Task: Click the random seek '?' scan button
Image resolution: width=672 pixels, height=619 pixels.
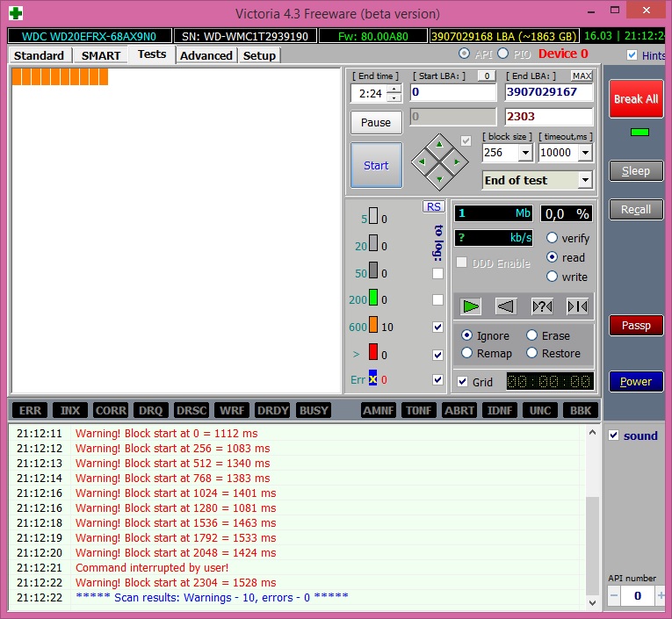Action: click(542, 306)
